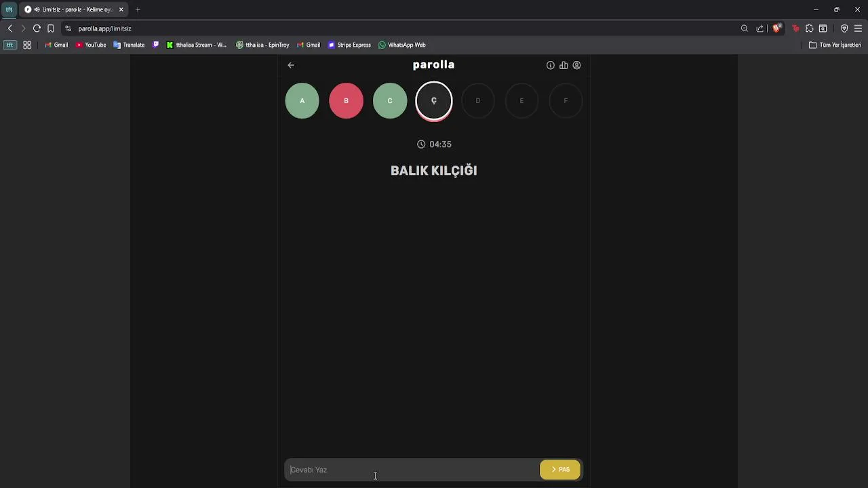Open the user profile icon
Image resolution: width=868 pixels, height=488 pixels.
[x=576, y=65]
